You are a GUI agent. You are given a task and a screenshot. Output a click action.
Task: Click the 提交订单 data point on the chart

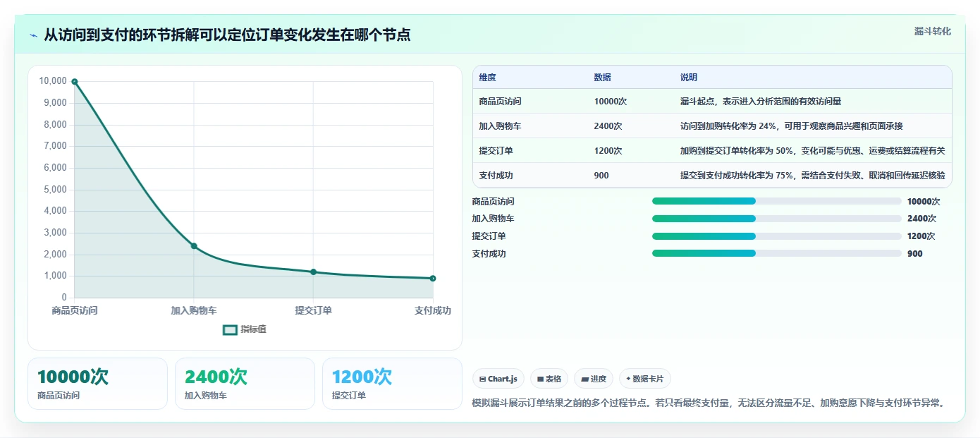pos(313,272)
